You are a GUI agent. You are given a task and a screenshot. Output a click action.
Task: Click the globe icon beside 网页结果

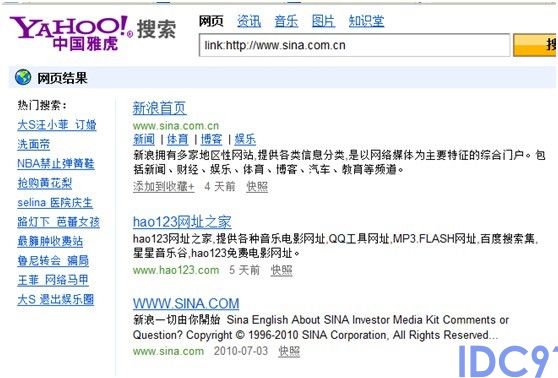23,77
